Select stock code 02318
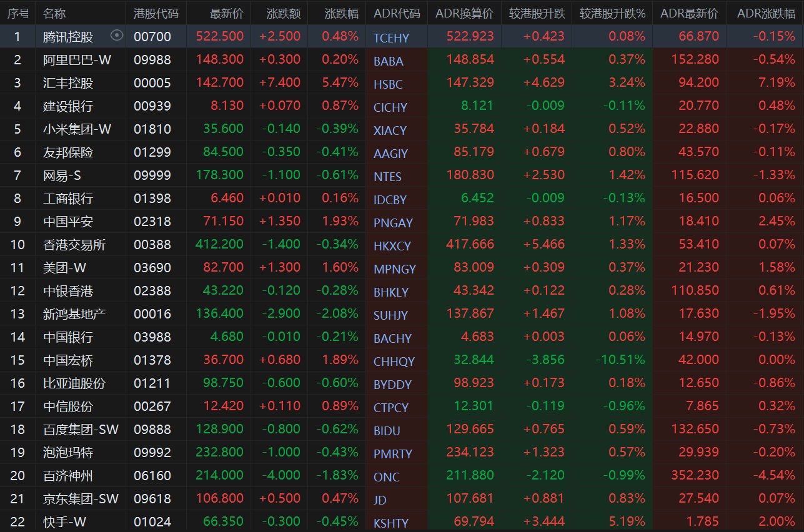804x532 pixels. [152, 222]
